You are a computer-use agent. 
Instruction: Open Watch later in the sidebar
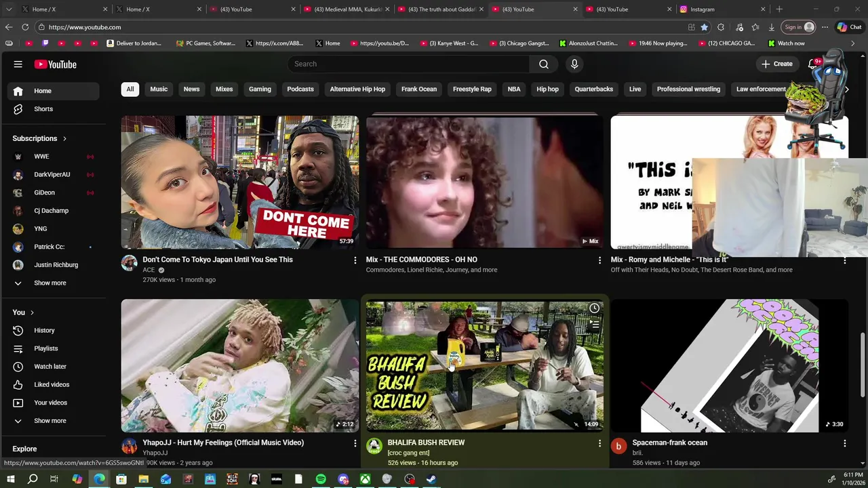pyautogui.click(x=52, y=367)
